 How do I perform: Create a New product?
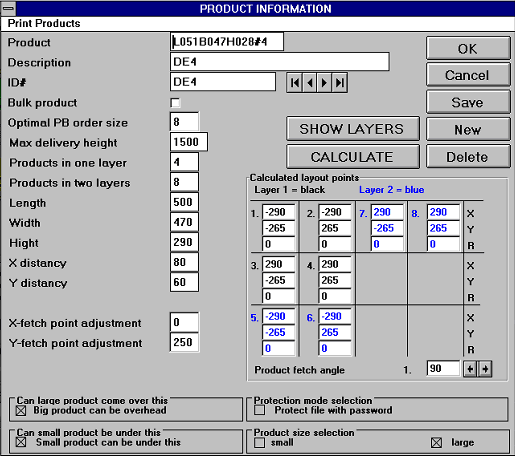[468, 129]
